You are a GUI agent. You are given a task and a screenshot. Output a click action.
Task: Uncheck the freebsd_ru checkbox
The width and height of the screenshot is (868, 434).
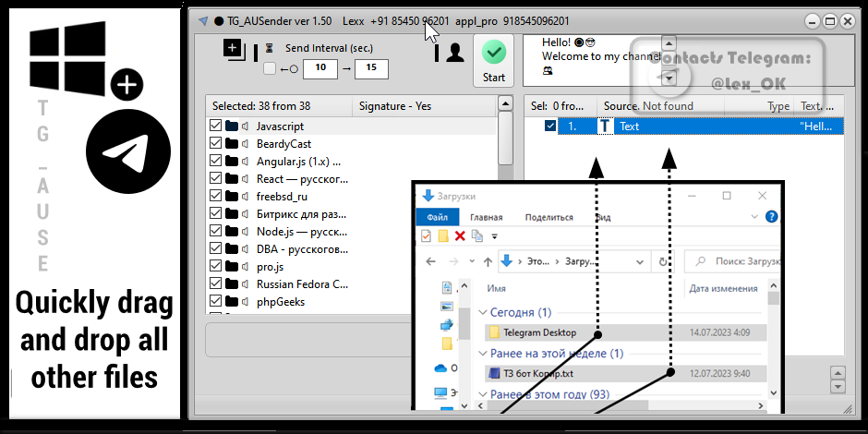(x=215, y=197)
